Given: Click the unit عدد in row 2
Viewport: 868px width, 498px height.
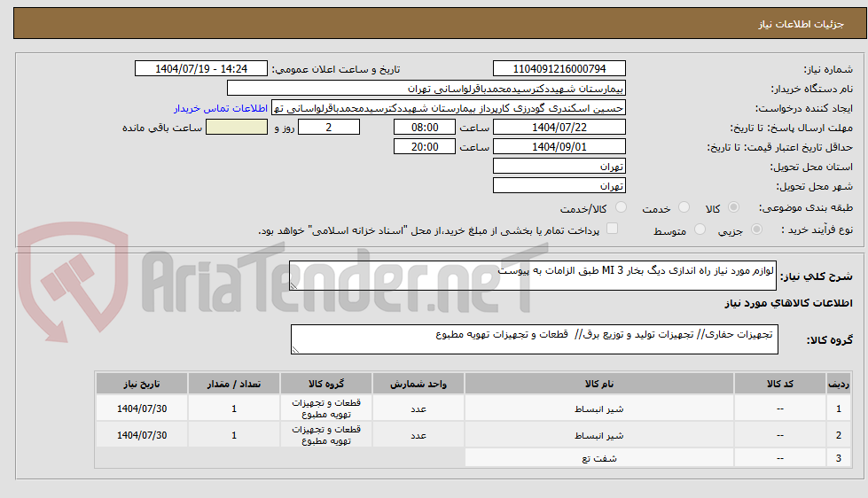Looking at the screenshot, I should tap(418, 435).
